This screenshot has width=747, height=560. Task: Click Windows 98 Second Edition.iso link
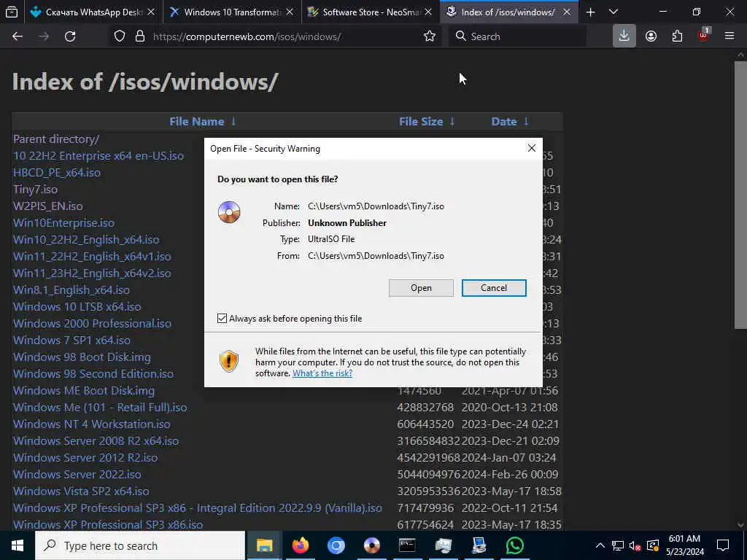pos(93,373)
